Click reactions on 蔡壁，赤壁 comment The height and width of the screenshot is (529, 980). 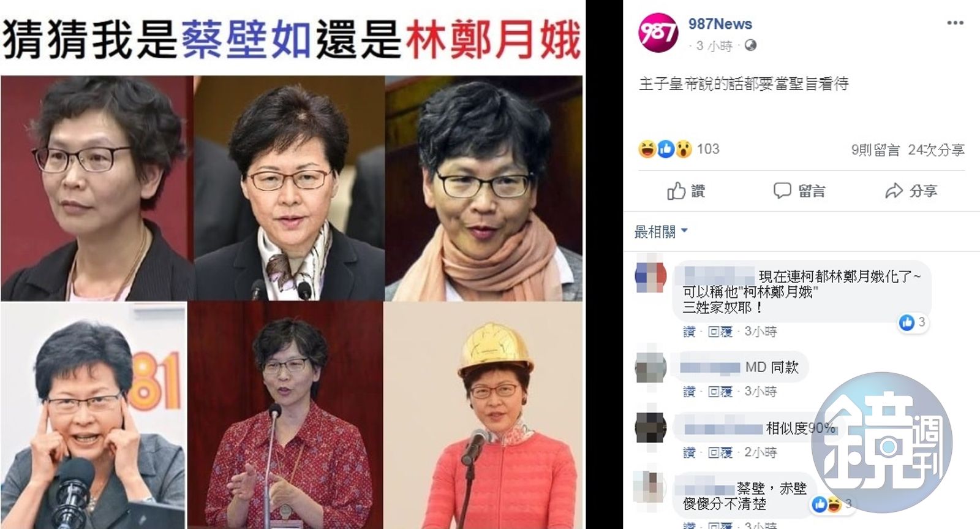tap(832, 504)
